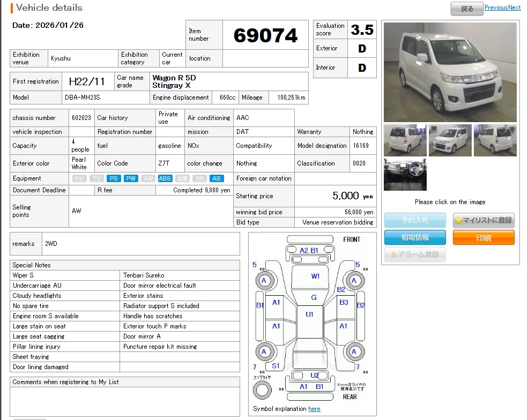
Task: Click the greyed TV equipment badge
Action: pyautogui.click(x=96, y=178)
